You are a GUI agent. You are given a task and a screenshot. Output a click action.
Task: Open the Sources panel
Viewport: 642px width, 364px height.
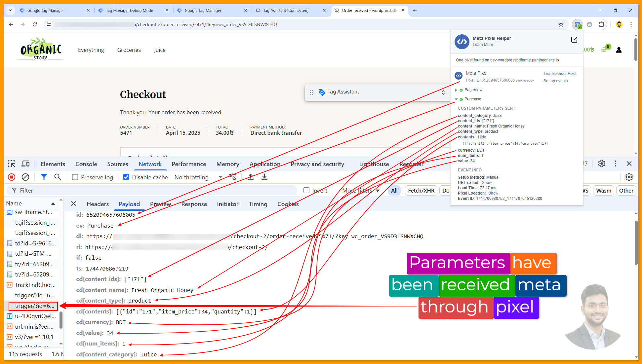(118, 164)
